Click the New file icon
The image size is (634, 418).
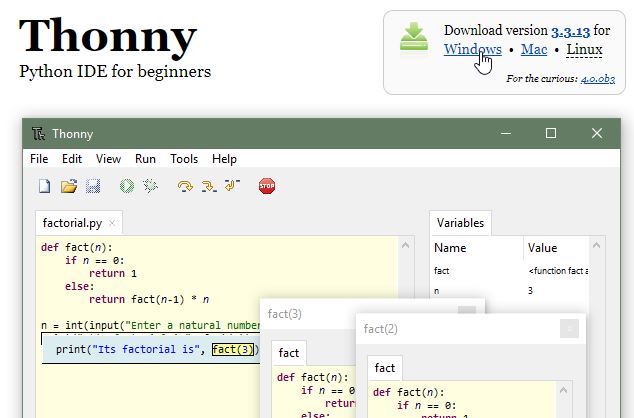44,186
